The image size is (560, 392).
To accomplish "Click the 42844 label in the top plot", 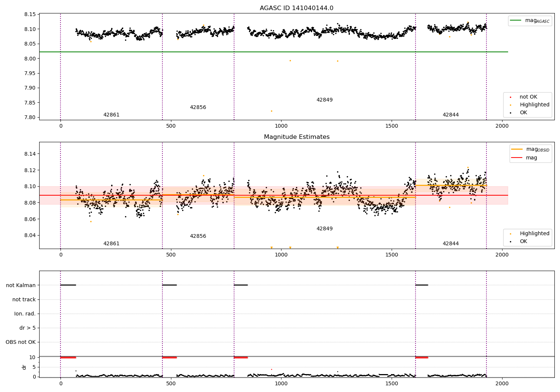I will point(451,115).
